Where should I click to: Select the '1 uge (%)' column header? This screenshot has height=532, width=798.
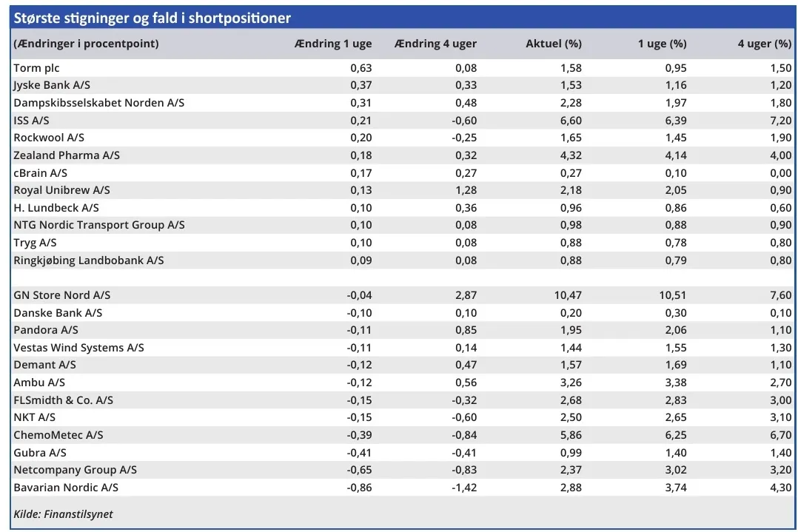[x=662, y=44]
